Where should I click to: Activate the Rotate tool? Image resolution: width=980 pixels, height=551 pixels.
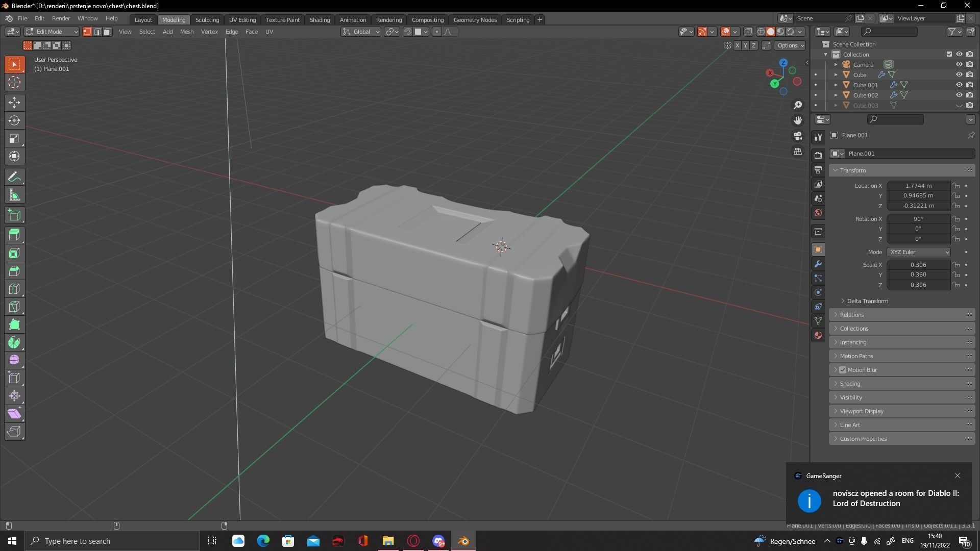coord(14,120)
